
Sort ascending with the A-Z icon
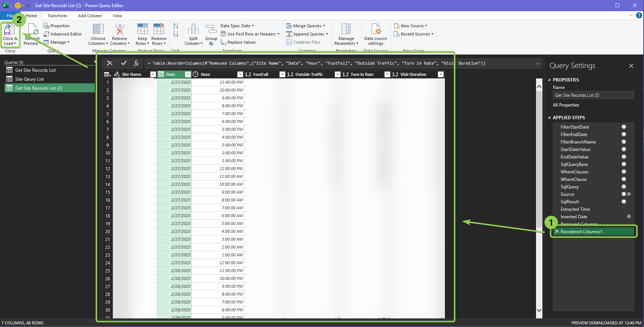[176, 26]
